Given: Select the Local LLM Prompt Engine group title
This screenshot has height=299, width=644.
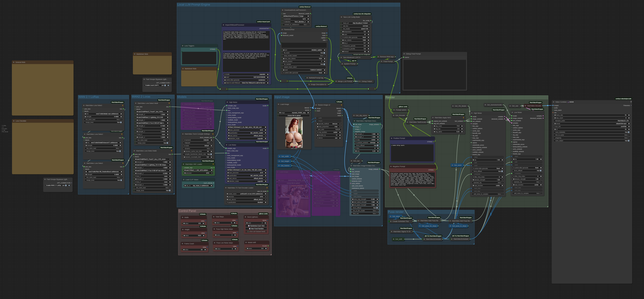Looking at the screenshot, I should click(x=193, y=5).
